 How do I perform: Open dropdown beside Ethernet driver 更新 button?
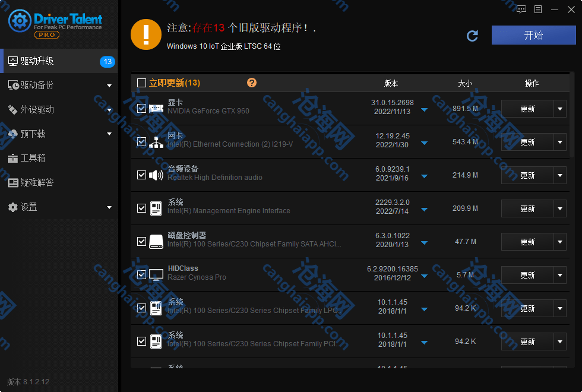tap(560, 142)
